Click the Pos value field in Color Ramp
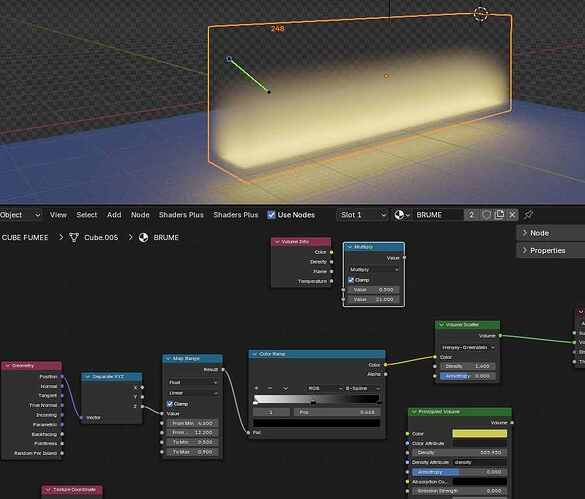585x499 pixels. coord(337,412)
